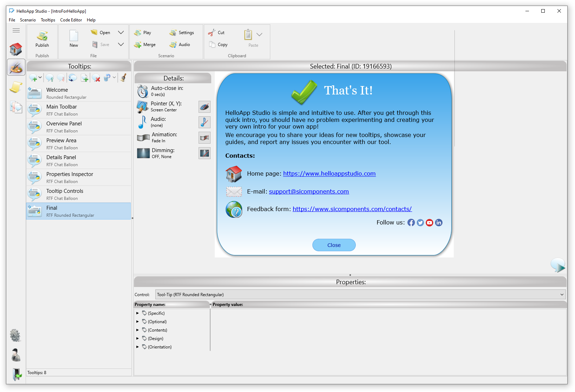This screenshot has width=575, height=392.
Task: Click the LinkedIn follow icon
Action: [x=439, y=223]
